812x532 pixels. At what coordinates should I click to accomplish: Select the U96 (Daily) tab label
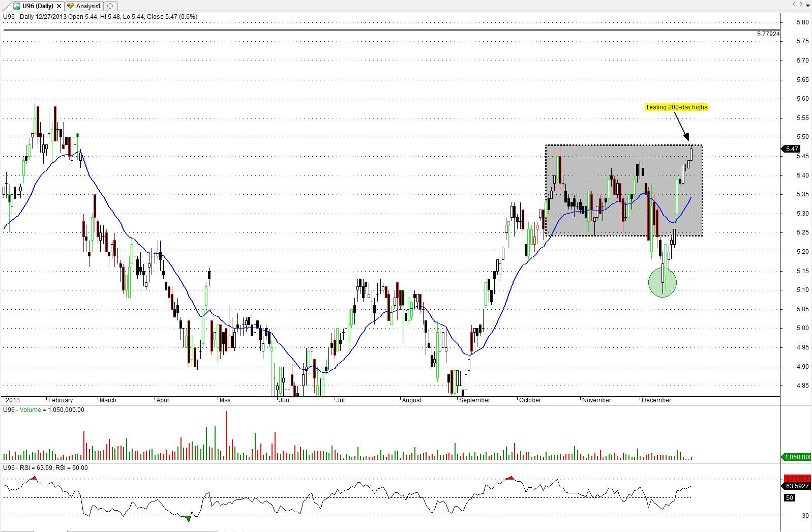coord(38,6)
